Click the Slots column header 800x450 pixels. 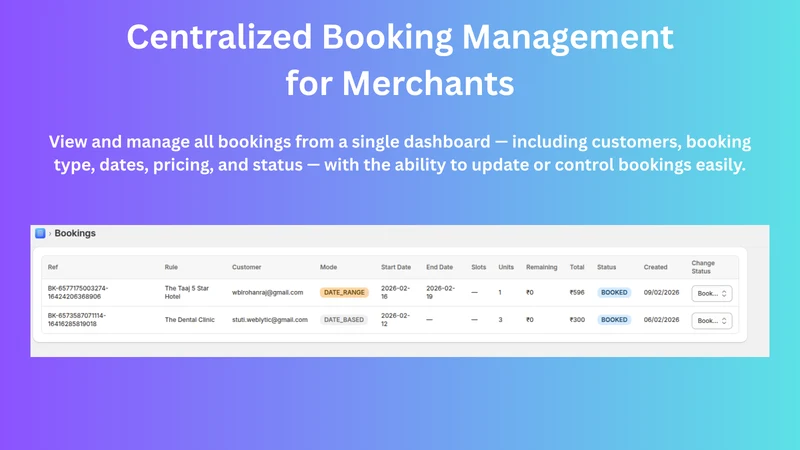click(x=479, y=267)
